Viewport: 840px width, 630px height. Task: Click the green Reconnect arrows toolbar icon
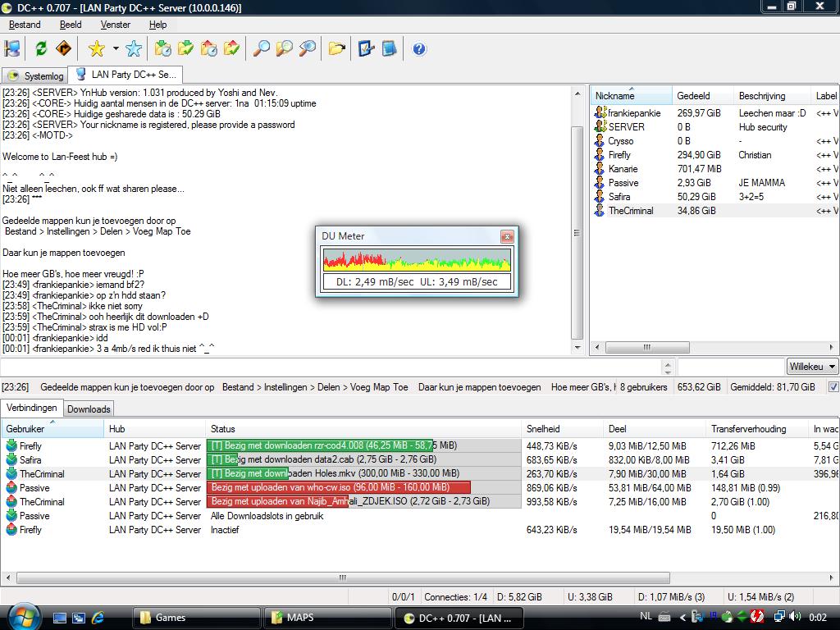(41, 49)
